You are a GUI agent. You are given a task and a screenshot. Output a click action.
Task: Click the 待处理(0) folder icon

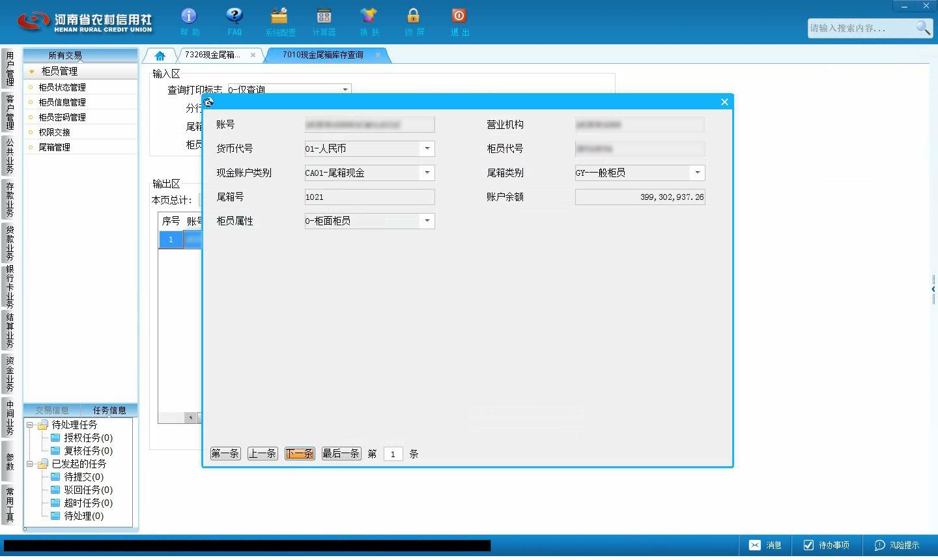coord(55,516)
